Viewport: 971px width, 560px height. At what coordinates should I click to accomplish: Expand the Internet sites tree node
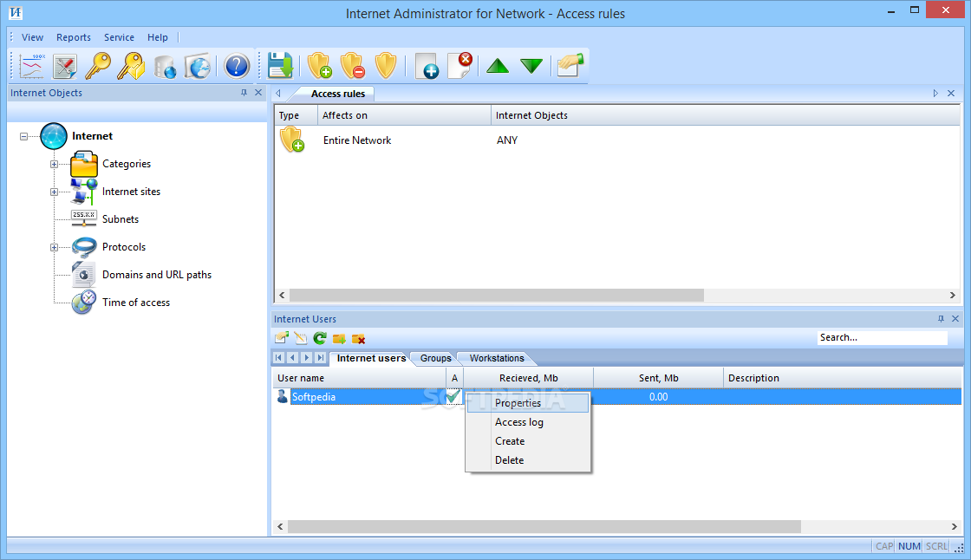54,192
